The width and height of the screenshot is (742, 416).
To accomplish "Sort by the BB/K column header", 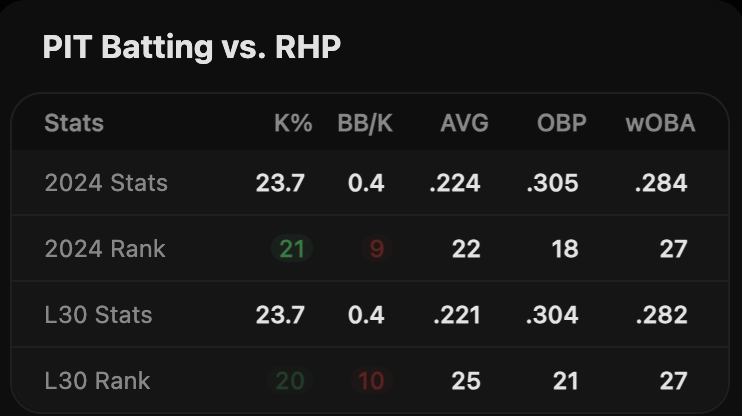I will [366, 124].
